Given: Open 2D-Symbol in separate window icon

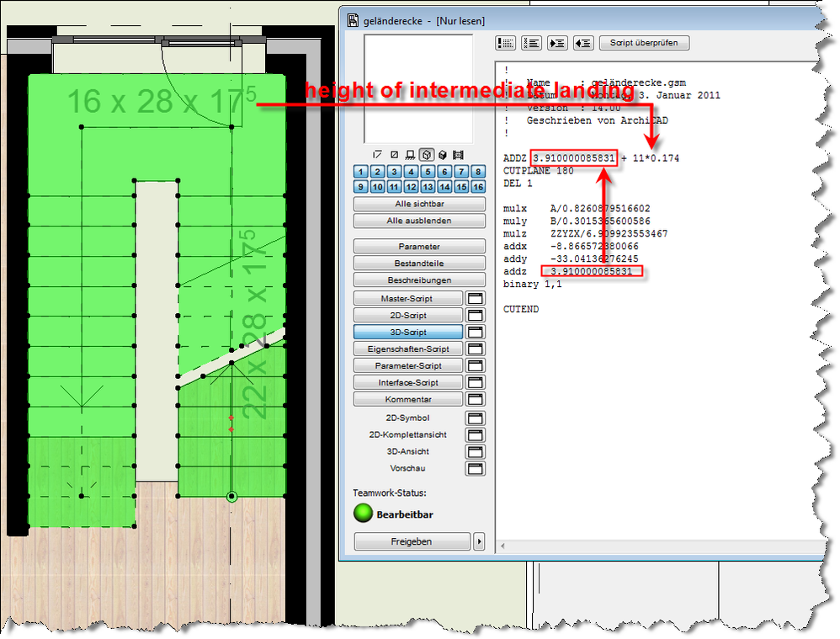Looking at the screenshot, I should pyautogui.click(x=476, y=418).
